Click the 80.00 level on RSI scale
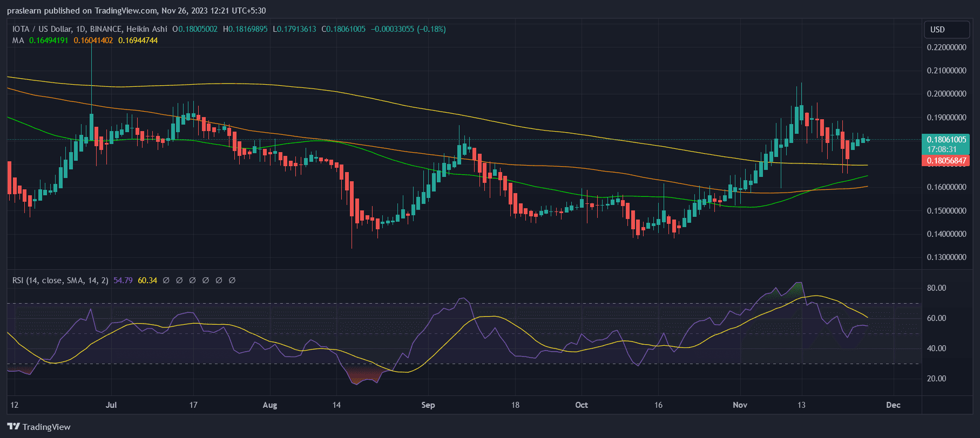Screen dimensions: 980x438 936,288
